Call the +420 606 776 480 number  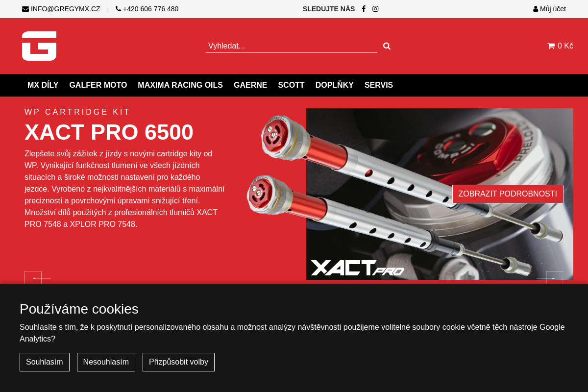(147, 9)
